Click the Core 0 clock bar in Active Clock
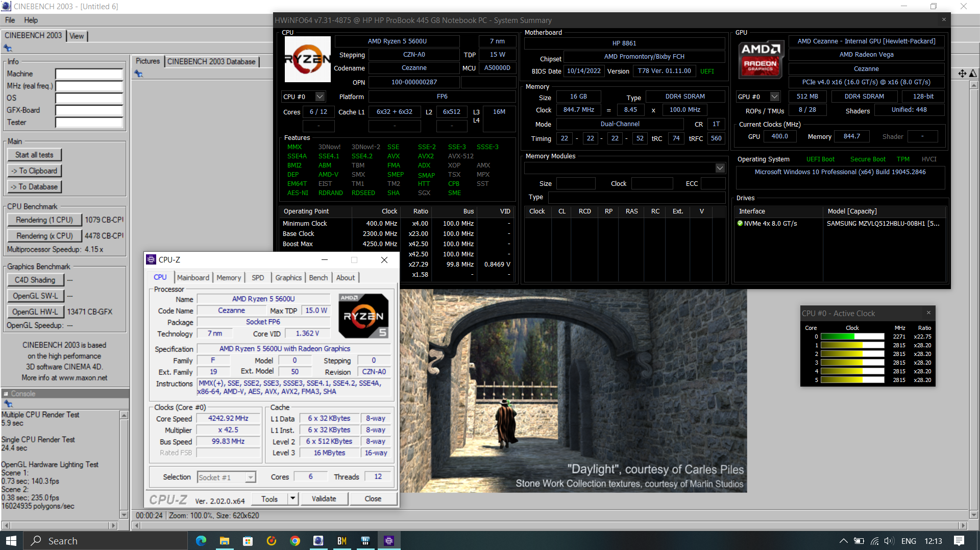Viewport: 980px width, 550px height. 852,337
